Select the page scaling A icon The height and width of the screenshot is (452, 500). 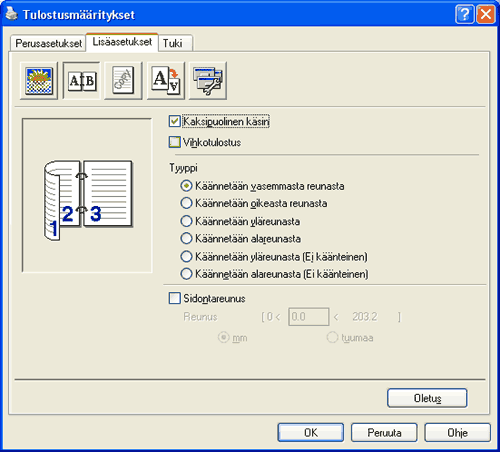166,81
